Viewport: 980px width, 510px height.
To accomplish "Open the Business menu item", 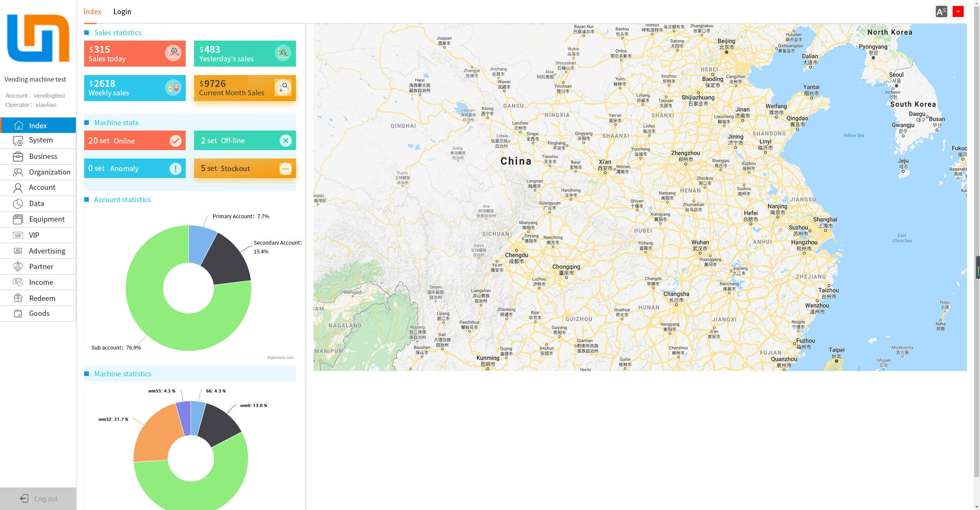I will click(38, 157).
